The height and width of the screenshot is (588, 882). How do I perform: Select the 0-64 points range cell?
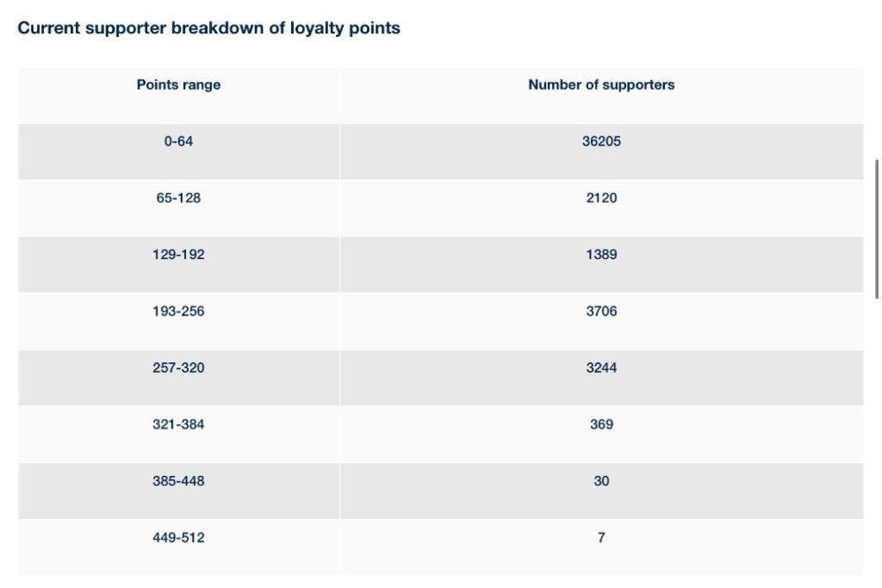tap(178, 141)
